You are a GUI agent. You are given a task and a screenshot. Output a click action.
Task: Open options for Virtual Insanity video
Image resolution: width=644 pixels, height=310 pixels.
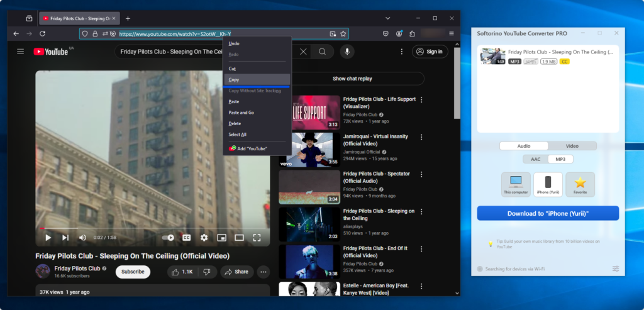(421, 137)
